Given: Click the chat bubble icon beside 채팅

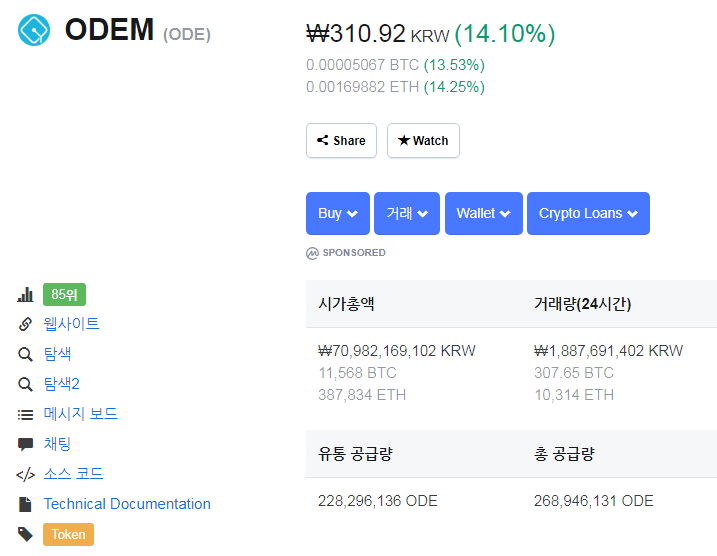Looking at the screenshot, I should pos(25,444).
